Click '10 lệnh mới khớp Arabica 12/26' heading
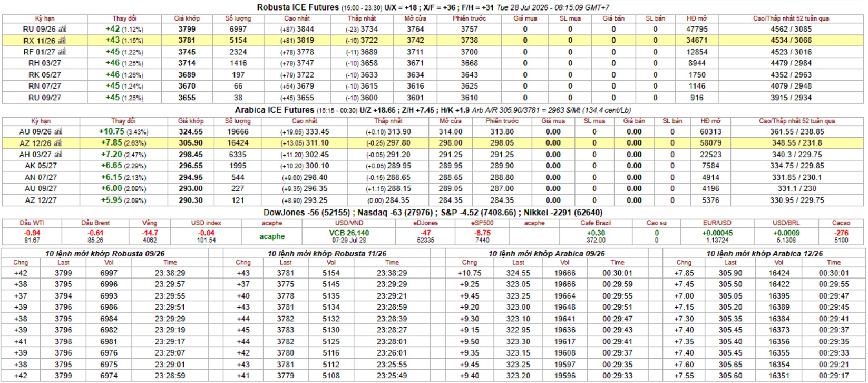This screenshot has width=868, height=383. (x=764, y=253)
